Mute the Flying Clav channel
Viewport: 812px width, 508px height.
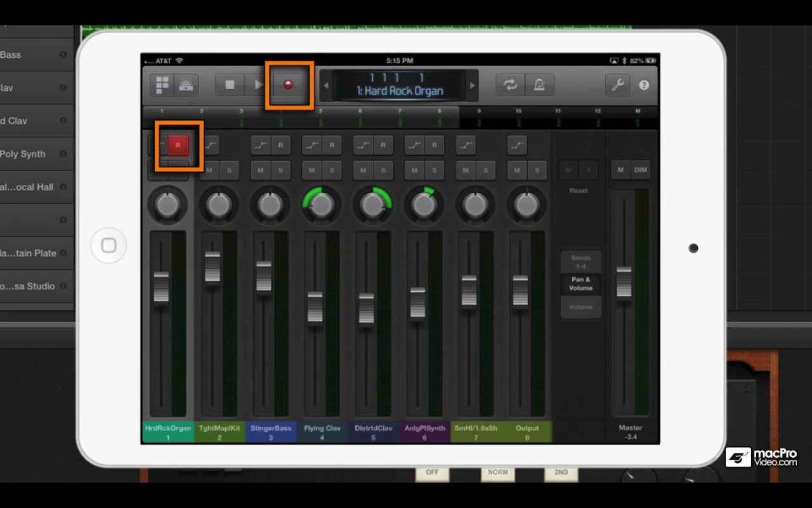pyautogui.click(x=312, y=170)
